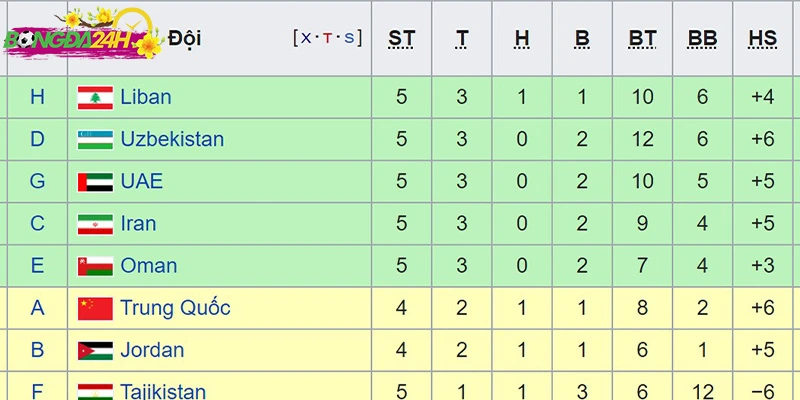Viewport: 800px width, 400px height.
Task: Click the China flag next to Trung Quốc
Action: pos(95,309)
